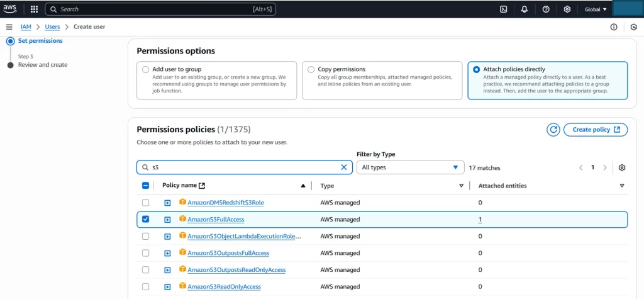
Task: Open the clock icon panel at top right
Action: pos(633,27)
